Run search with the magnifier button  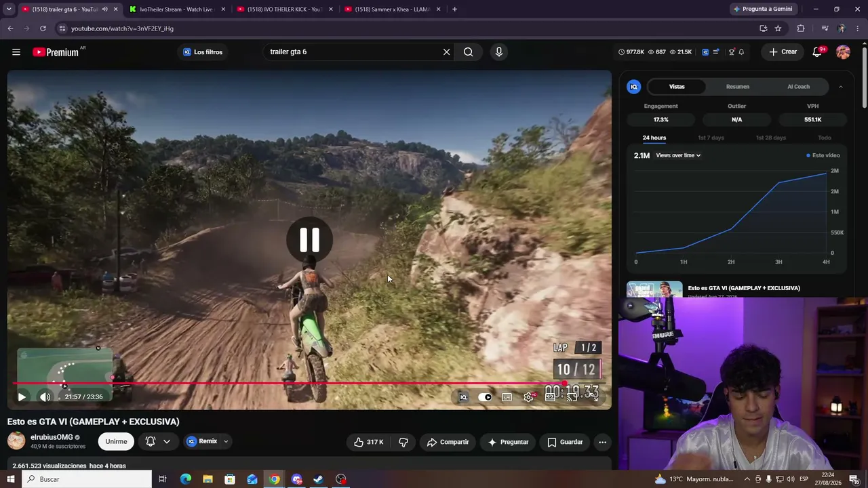click(x=468, y=52)
